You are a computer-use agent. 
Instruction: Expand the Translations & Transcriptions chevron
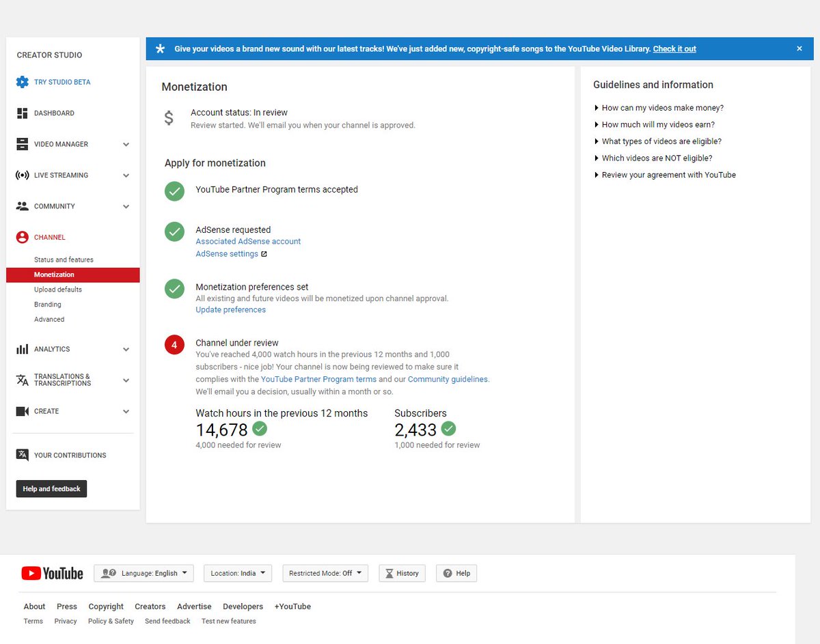(126, 380)
